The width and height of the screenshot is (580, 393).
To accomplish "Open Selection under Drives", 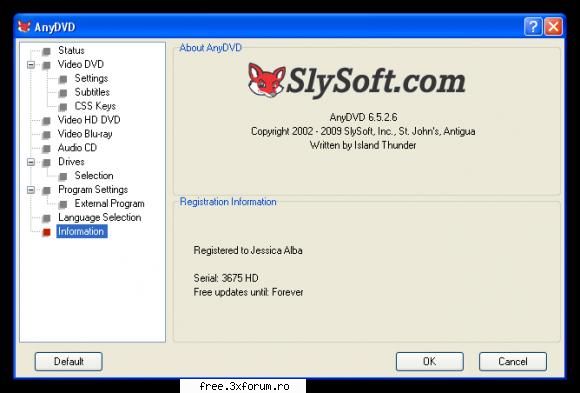I will [94, 176].
